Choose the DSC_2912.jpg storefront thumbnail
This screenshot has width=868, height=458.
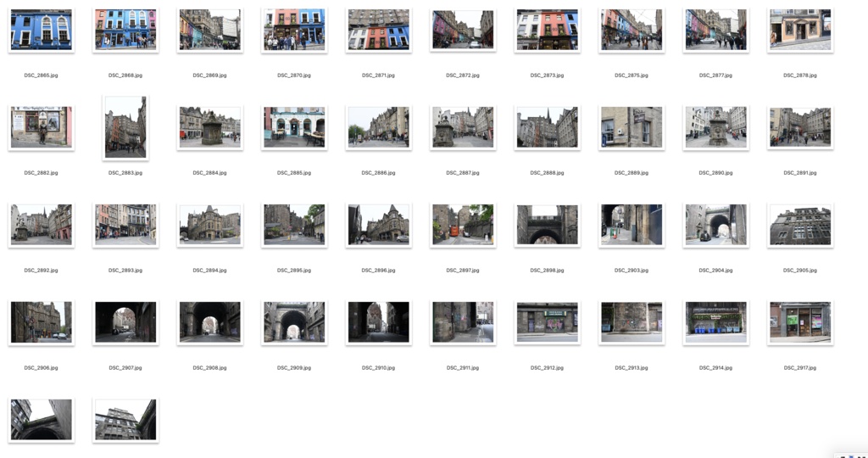[547, 322]
